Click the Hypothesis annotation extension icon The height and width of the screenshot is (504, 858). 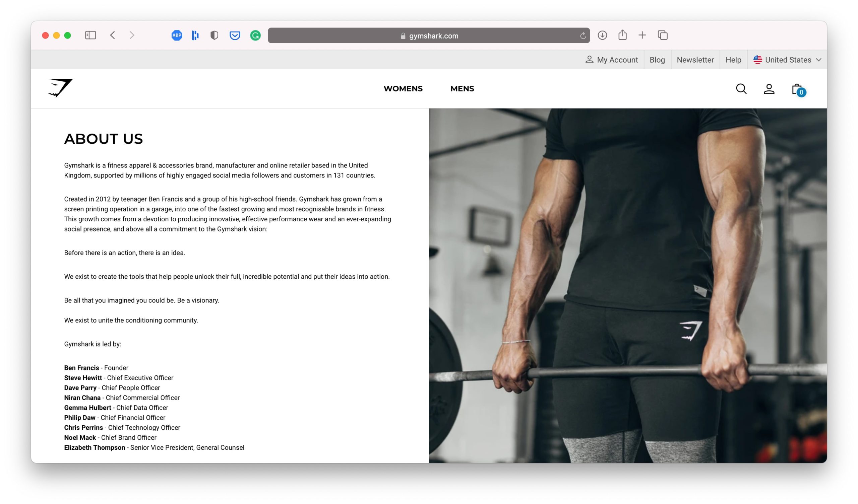pyautogui.click(x=195, y=35)
